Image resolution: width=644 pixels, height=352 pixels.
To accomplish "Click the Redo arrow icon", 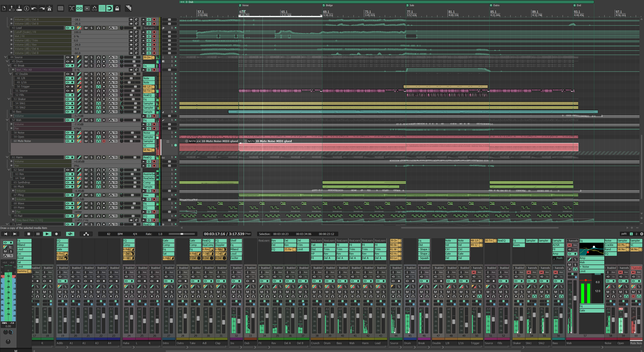I will [x=42, y=9].
